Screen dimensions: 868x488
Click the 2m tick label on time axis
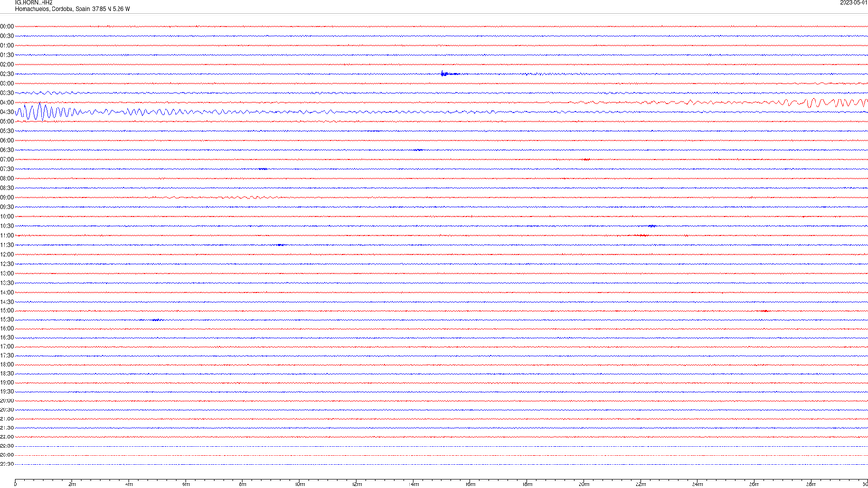click(72, 484)
